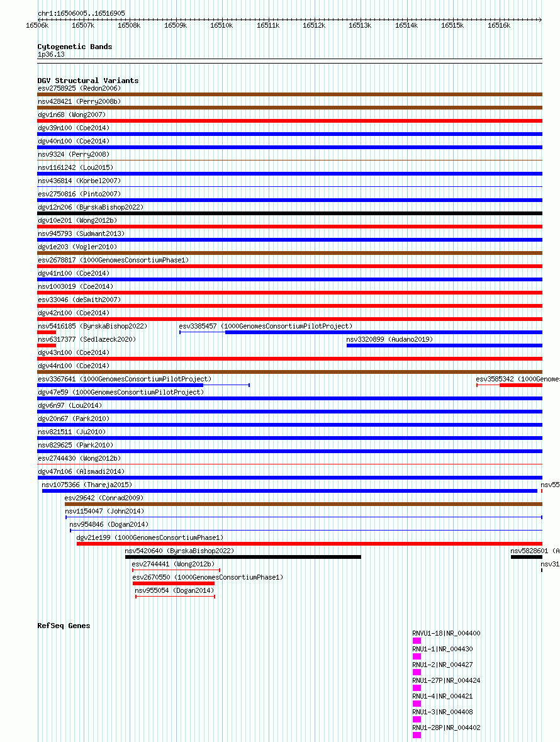This screenshot has width=560, height=742.
Task: Click the brown esv29642 Conrad2009 bar
Action: [303, 505]
